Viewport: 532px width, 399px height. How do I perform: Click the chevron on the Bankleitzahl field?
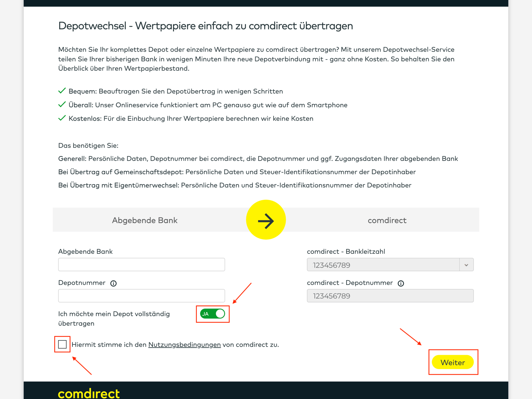point(467,265)
